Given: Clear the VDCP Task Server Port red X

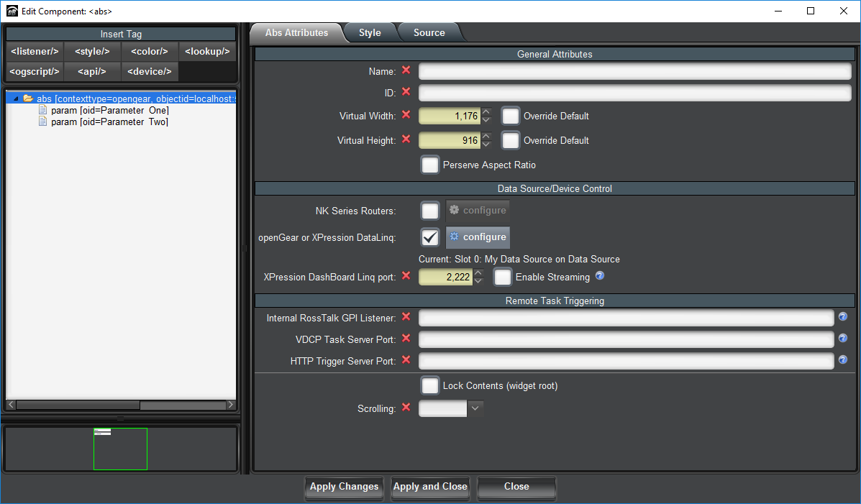Looking at the screenshot, I should (x=406, y=338).
